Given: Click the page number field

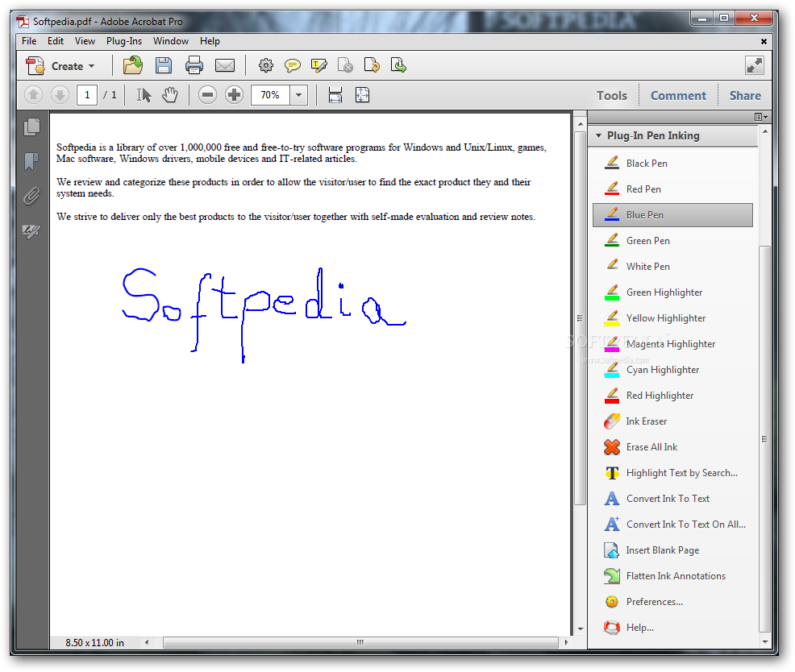Looking at the screenshot, I should tap(87, 95).
